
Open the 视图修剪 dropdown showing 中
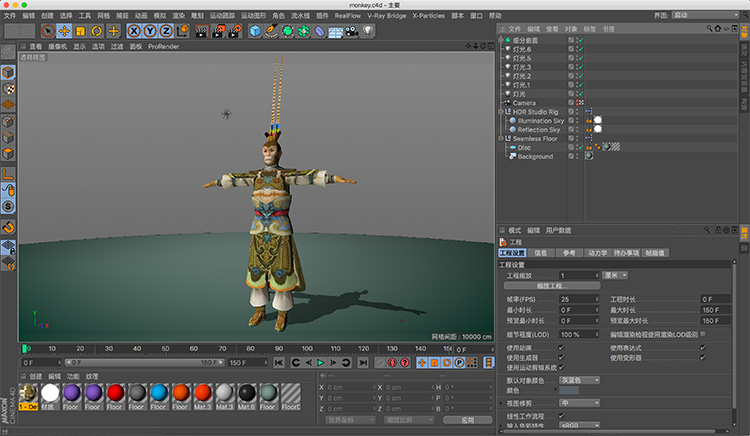[580, 403]
